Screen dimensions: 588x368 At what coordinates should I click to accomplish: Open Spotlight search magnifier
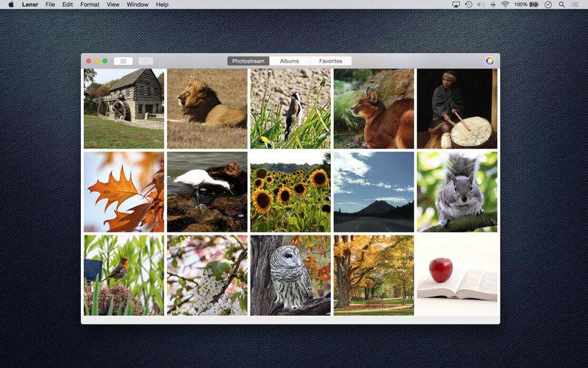click(x=562, y=4)
